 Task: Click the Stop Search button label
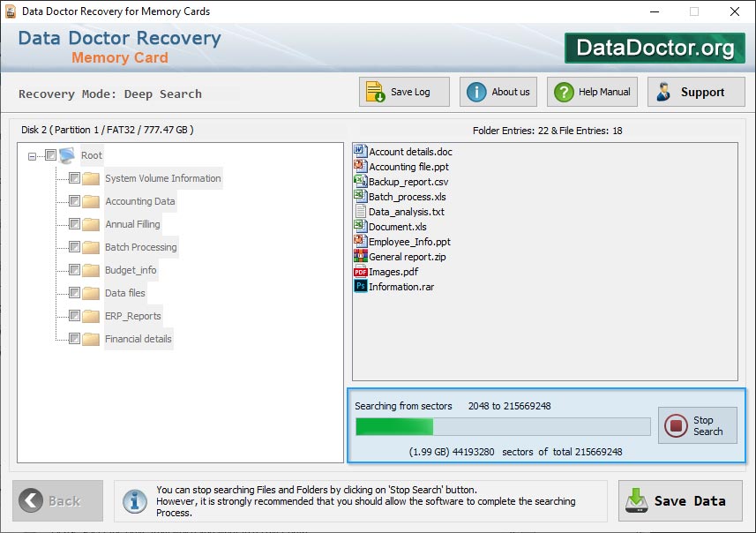click(707, 426)
